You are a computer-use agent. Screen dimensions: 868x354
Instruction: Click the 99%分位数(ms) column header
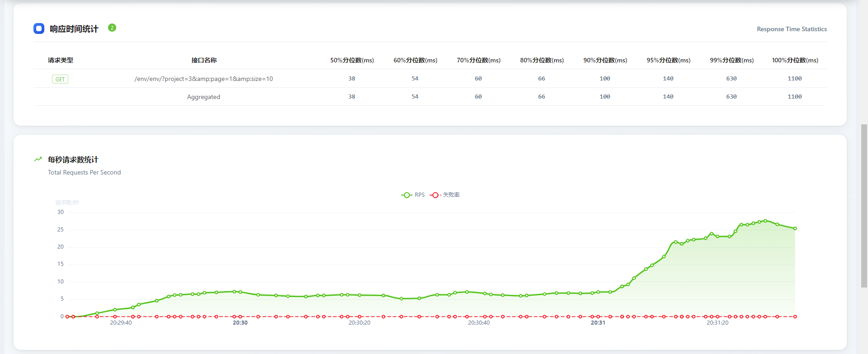pyautogui.click(x=731, y=60)
